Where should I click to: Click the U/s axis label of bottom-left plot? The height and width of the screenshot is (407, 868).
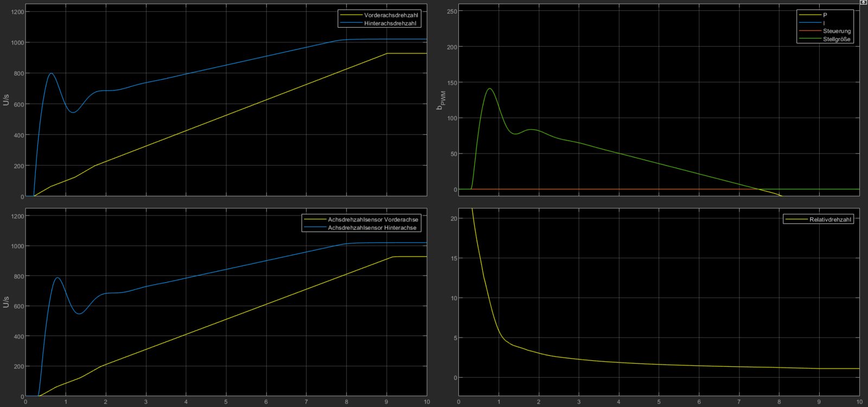click(x=6, y=302)
